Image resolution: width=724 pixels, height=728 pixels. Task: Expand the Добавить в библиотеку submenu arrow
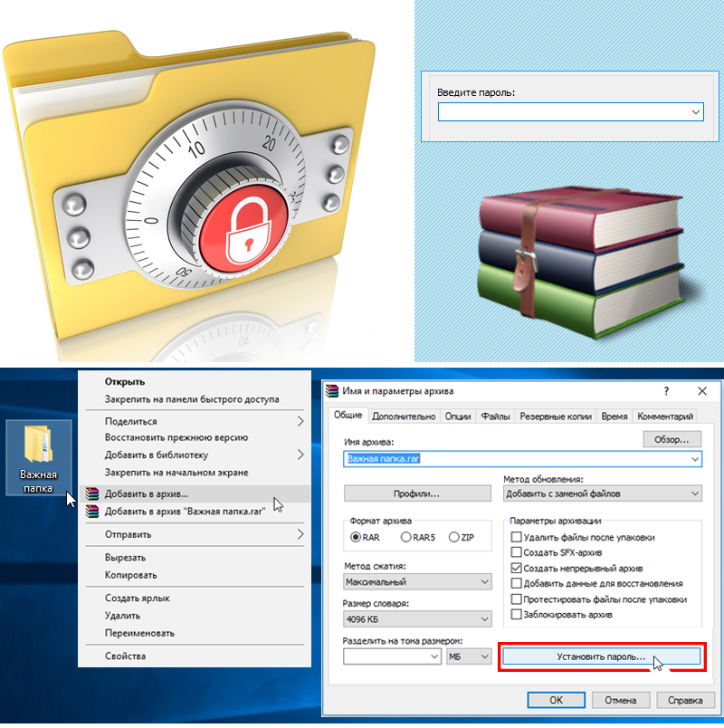click(300, 455)
